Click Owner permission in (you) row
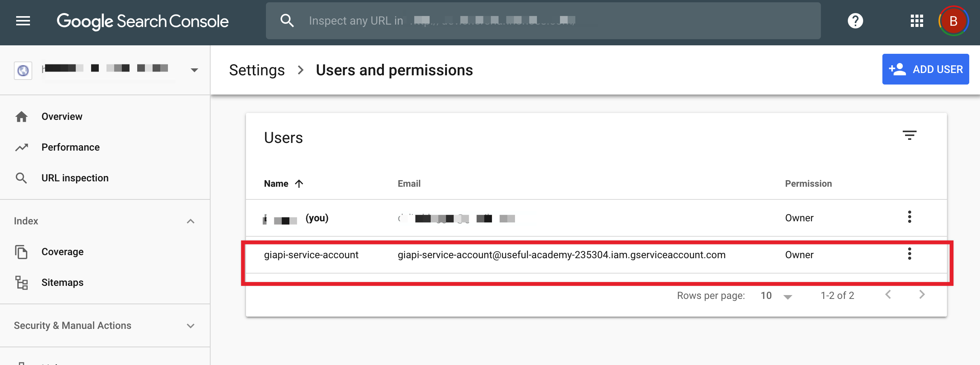The width and height of the screenshot is (980, 365). point(799,218)
